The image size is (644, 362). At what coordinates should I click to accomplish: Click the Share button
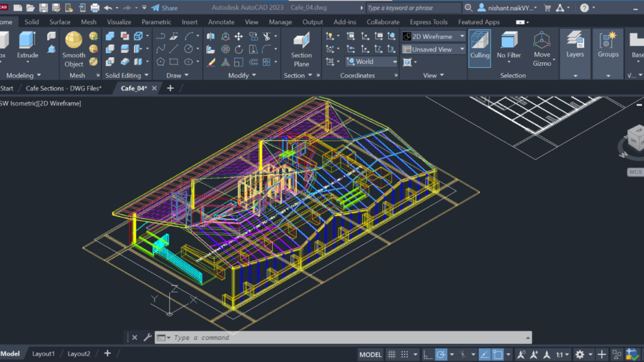pos(164,8)
